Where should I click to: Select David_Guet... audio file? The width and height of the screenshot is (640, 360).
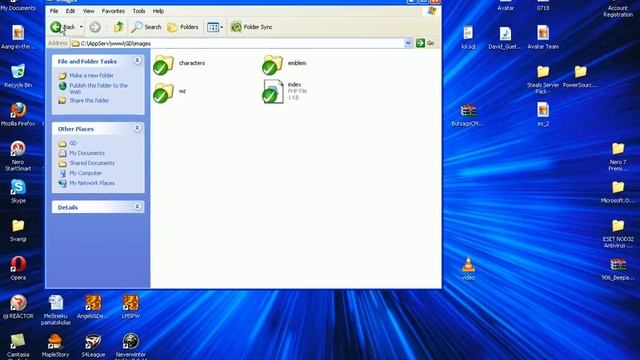coord(505,38)
